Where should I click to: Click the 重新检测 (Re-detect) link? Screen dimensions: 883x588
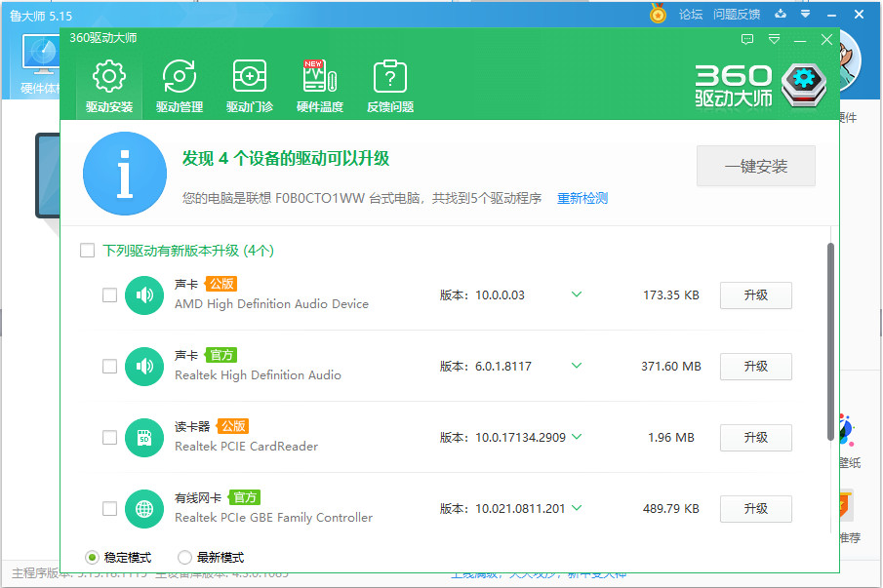582,196
